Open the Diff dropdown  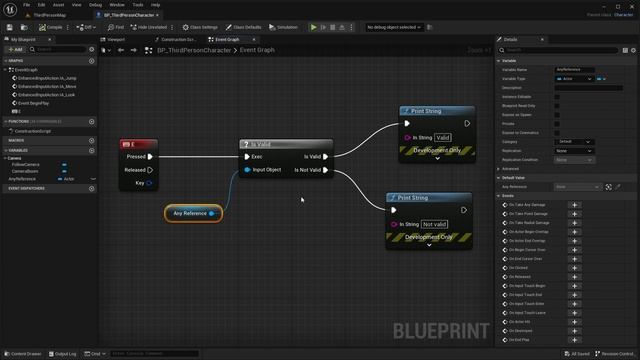pyautogui.click(x=86, y=27)
